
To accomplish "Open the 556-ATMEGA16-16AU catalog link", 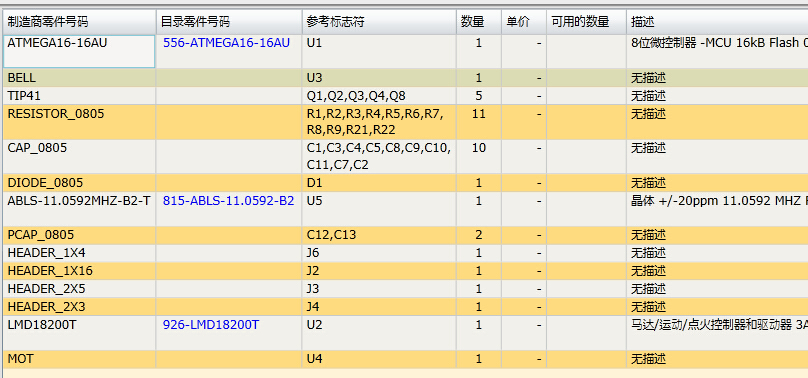I will [226, 43].
